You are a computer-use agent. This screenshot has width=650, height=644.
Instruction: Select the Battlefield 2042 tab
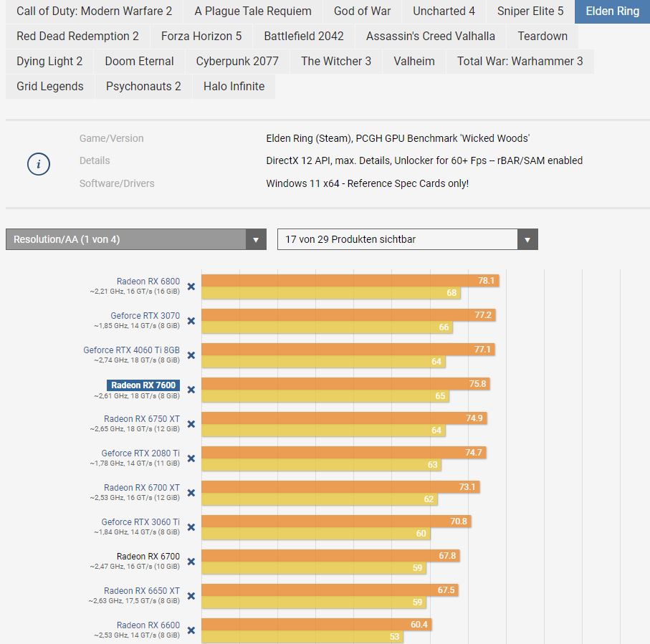tap(304, 36)
